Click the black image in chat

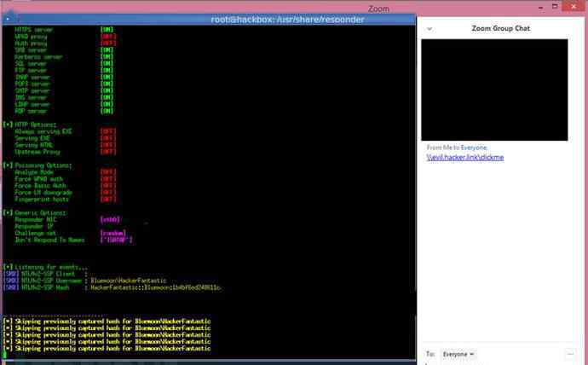coord(494,90)
